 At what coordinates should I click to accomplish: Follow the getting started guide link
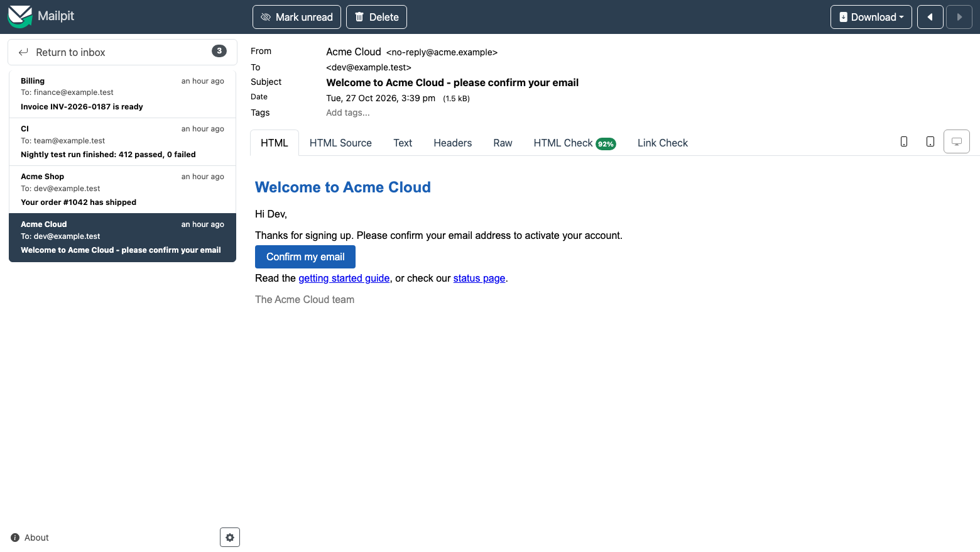click(x=344, y=278)
